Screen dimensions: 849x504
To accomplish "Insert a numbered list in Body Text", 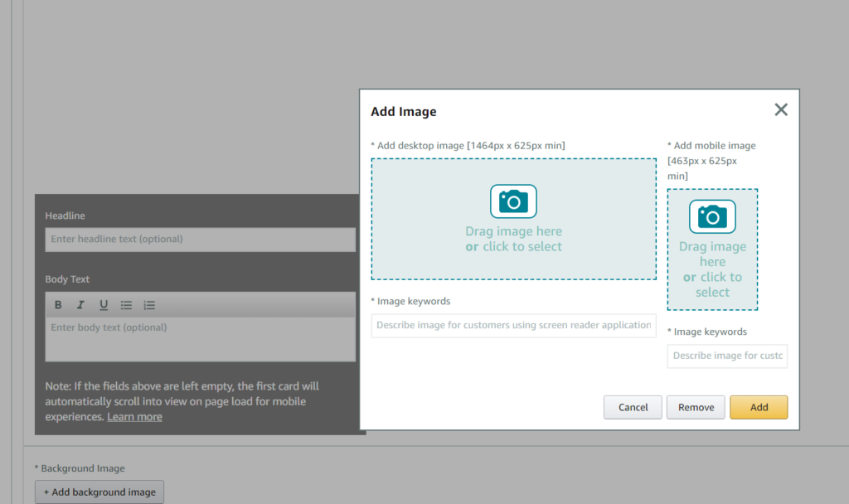I will click(x=149, y=305).
